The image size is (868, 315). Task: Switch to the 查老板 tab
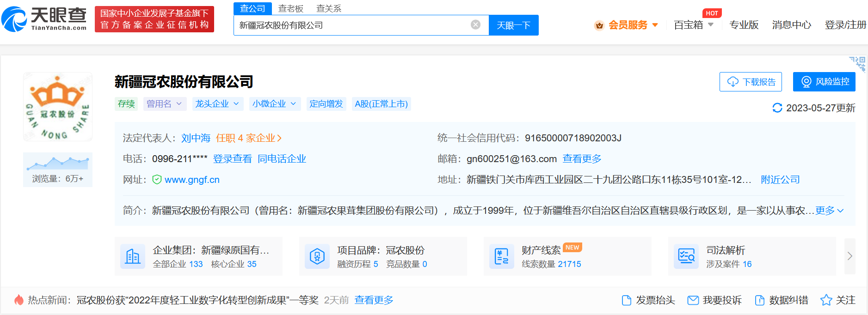pos(291,8)
